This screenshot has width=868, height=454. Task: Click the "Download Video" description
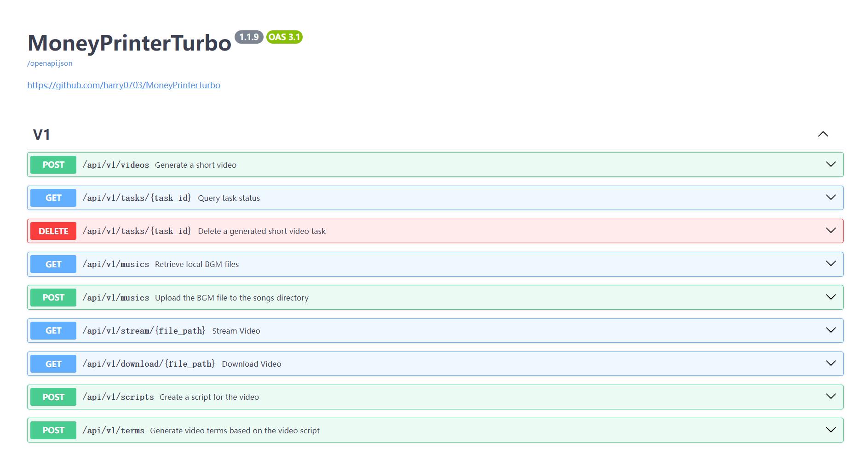[251, 364]
